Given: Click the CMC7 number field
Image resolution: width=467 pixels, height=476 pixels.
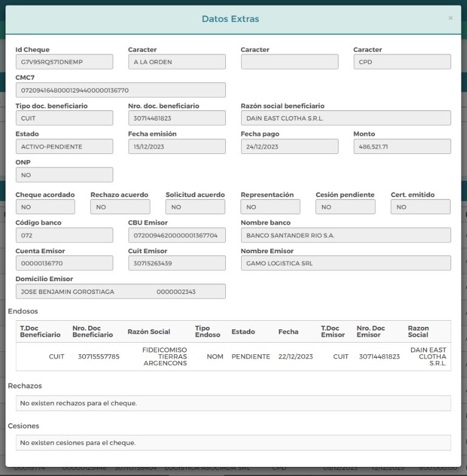Looking at the screenshot, I should 121,90.
